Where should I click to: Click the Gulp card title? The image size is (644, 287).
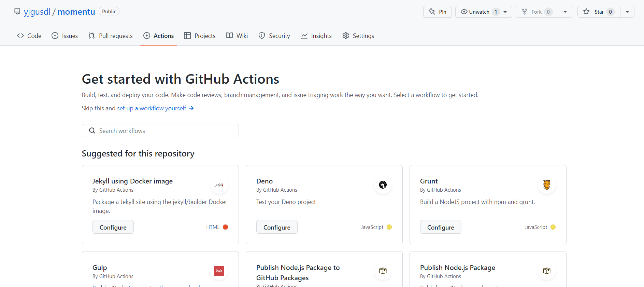tap(100, 268)
